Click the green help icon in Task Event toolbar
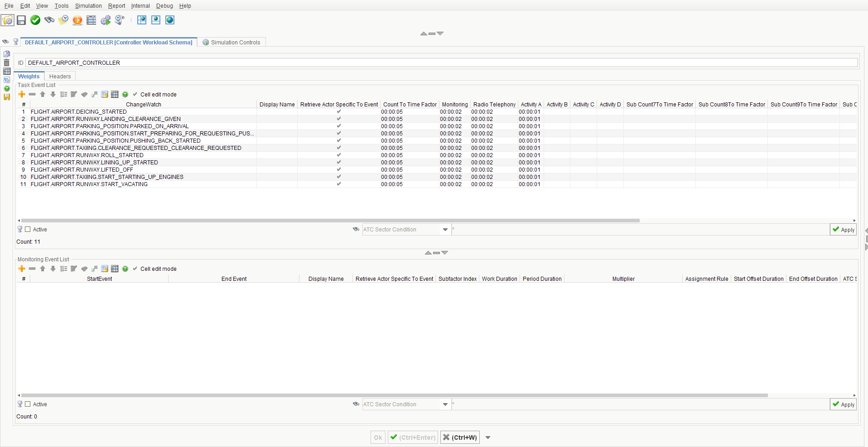This screenshot has height=447, width=868. pyautogui.click(x=125, y=94)
